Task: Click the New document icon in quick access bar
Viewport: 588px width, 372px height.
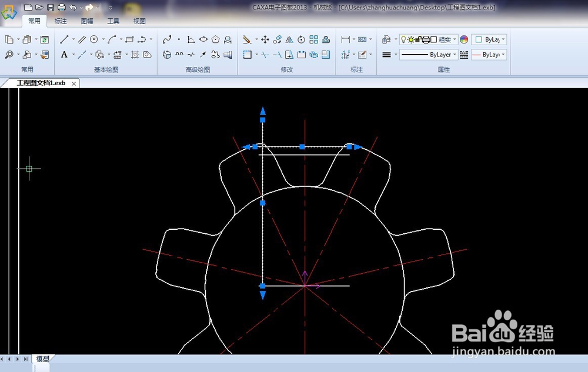Action: point(28,7)
